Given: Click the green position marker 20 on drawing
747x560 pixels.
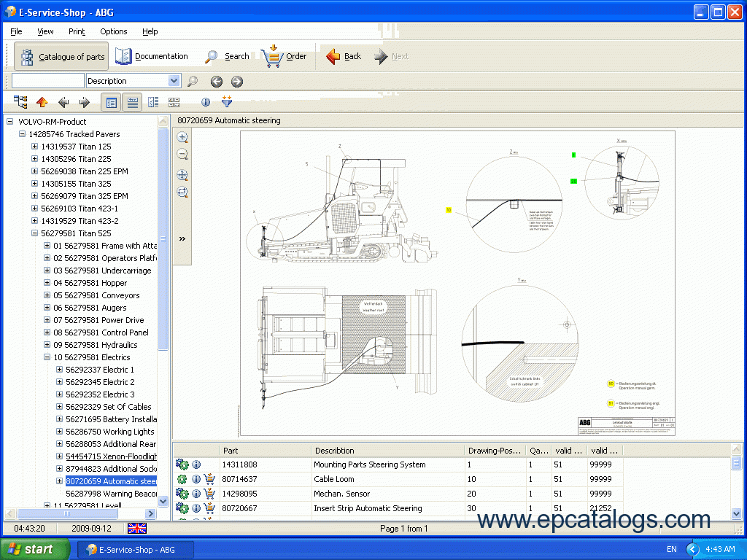Looking at the screenshot, I should (573, 182).
